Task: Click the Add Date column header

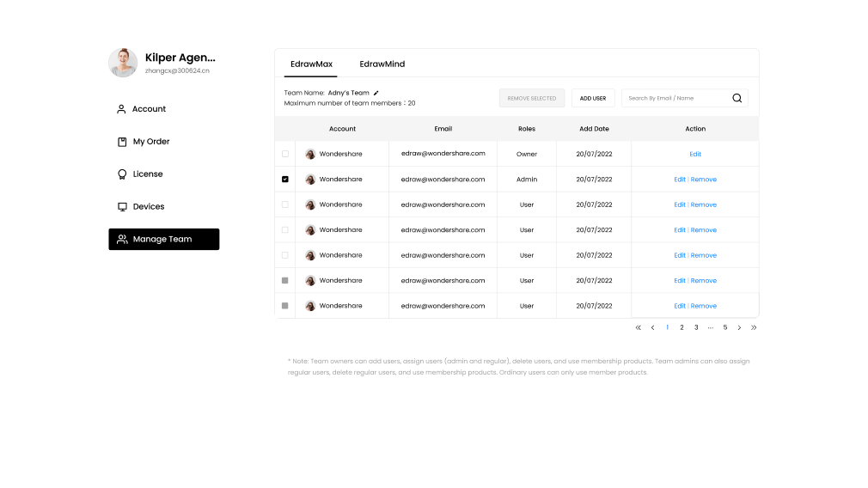Action: pyautogui.click(x=594, y=129)
